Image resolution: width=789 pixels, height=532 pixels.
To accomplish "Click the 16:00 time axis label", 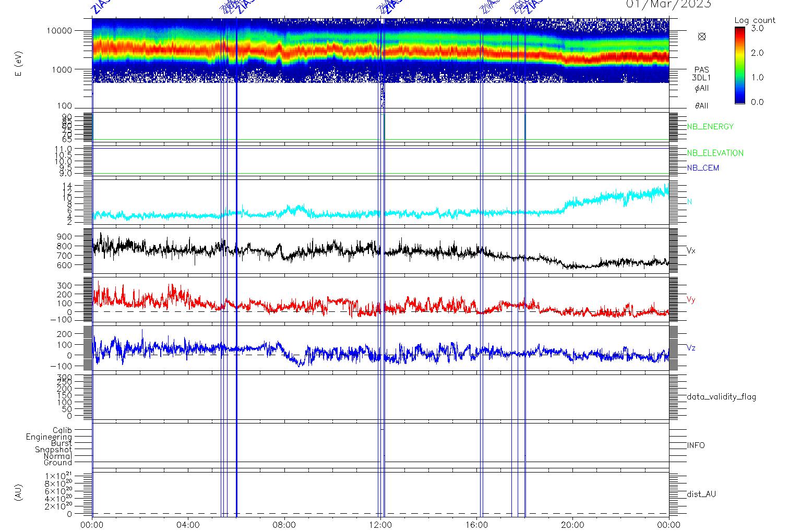I will click(x=476, y=525).
